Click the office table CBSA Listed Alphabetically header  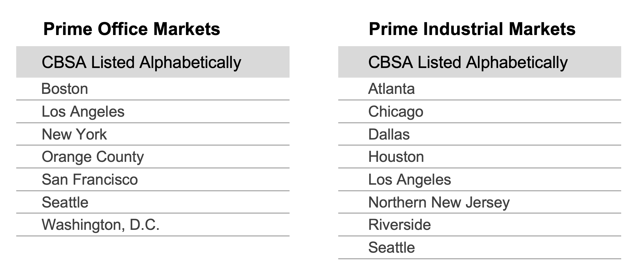(x=153, y=62)
